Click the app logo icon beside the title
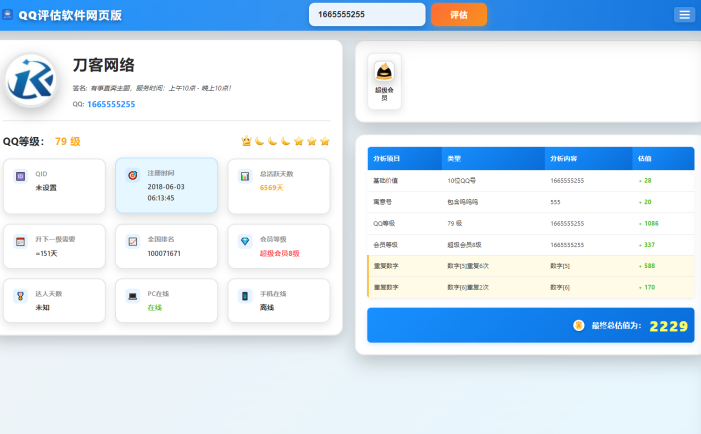Viewport: 701px width, 434px height. point(8,14)
